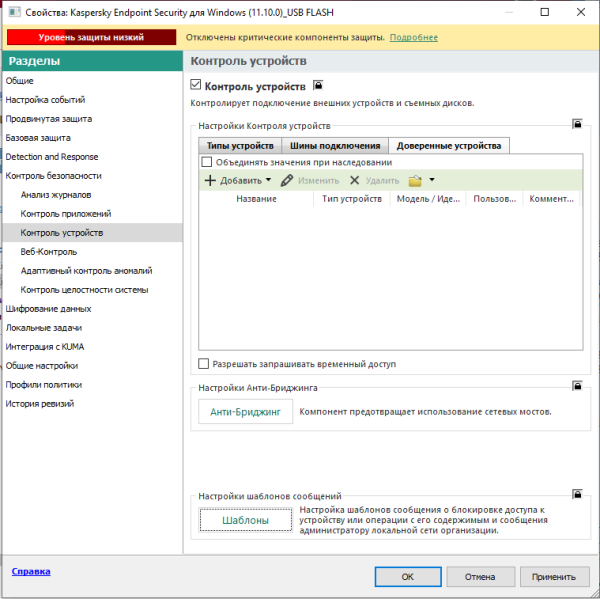Open the Шифрование данных section

tap(48, 308)
